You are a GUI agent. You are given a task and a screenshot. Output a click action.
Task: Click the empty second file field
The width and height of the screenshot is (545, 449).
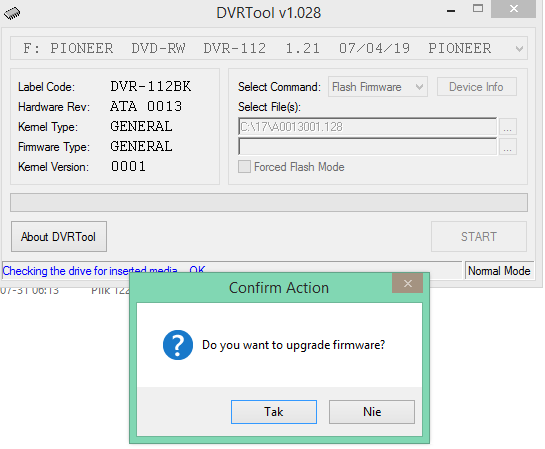367,147
